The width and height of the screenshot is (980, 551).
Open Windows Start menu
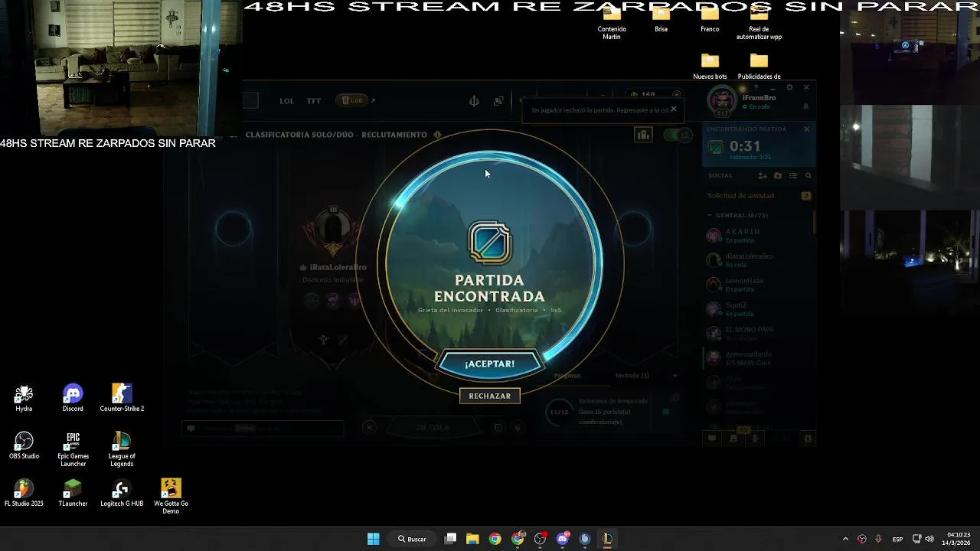[373, 539]
